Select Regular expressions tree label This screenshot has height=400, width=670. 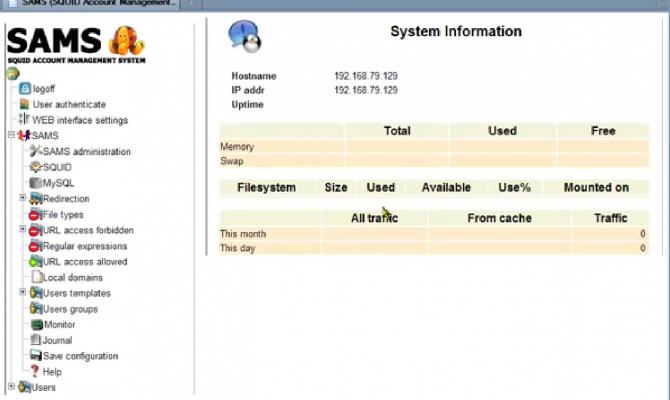coord(85,246)
